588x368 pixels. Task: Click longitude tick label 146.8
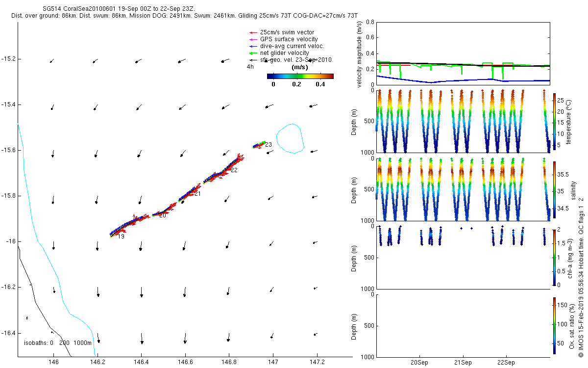229,362
